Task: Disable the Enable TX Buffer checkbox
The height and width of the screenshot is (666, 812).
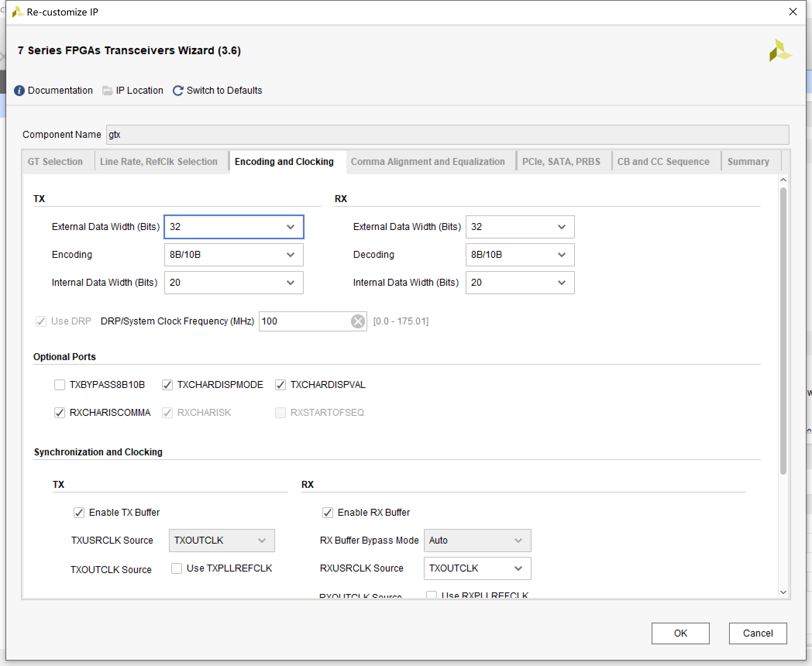Action: click(79, 513)
